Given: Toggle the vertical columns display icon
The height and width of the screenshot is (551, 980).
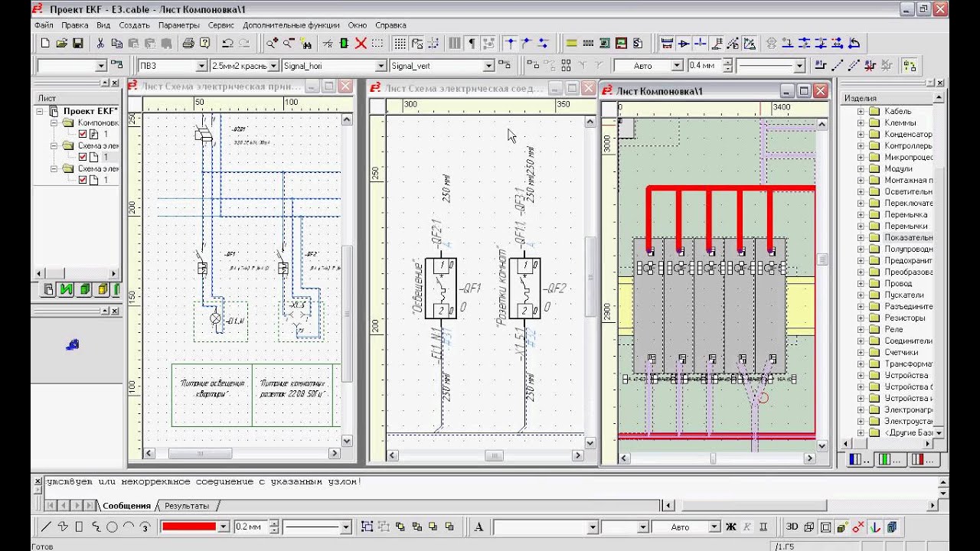Looking at the screenshot, I should coord(455,43).
